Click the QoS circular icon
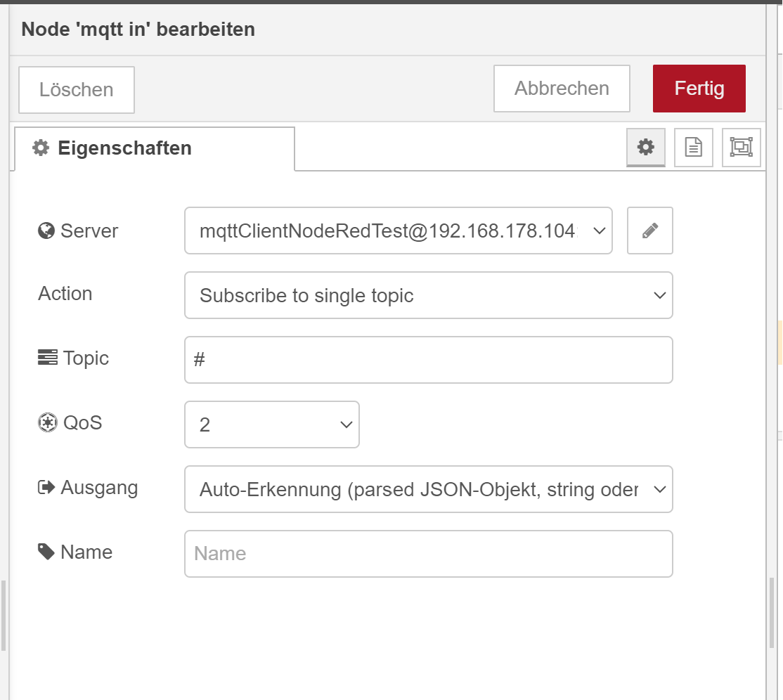783x700 pixels. click(x=46, y=423)
